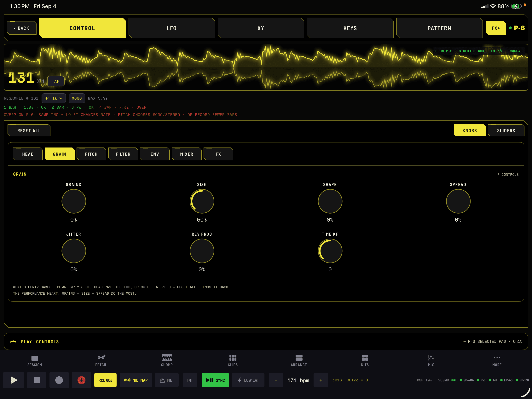532x399 pixels.
Task: Switch to the CONTROL tab
Action: pyautogui.click(x=82, y=28)
